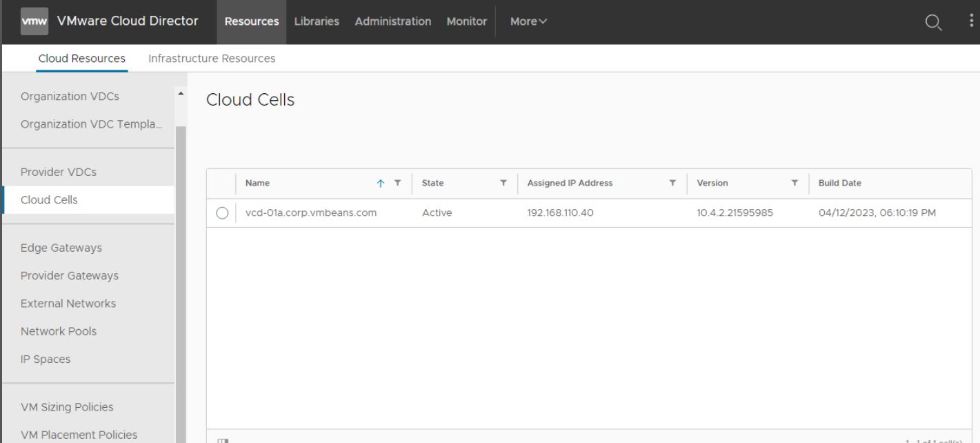
Task: Click the Name column sort arrow
Action: [380, 184]
